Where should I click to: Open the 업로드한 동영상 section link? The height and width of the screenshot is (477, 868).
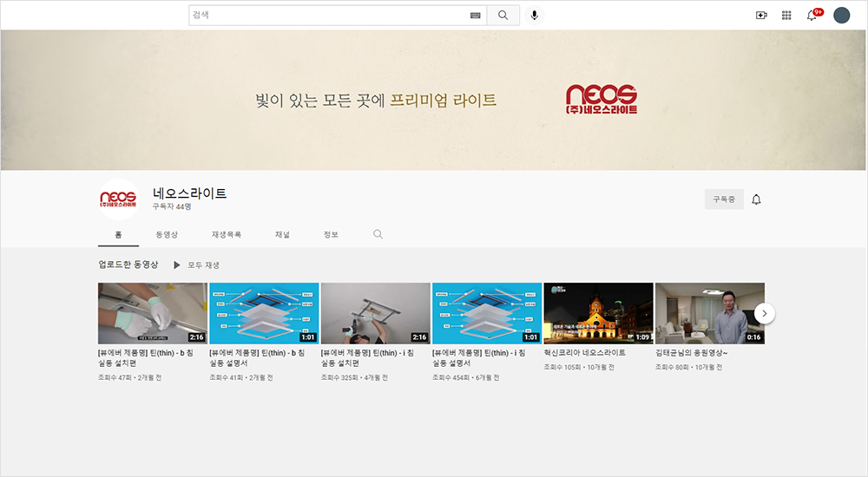click(128, 265)
